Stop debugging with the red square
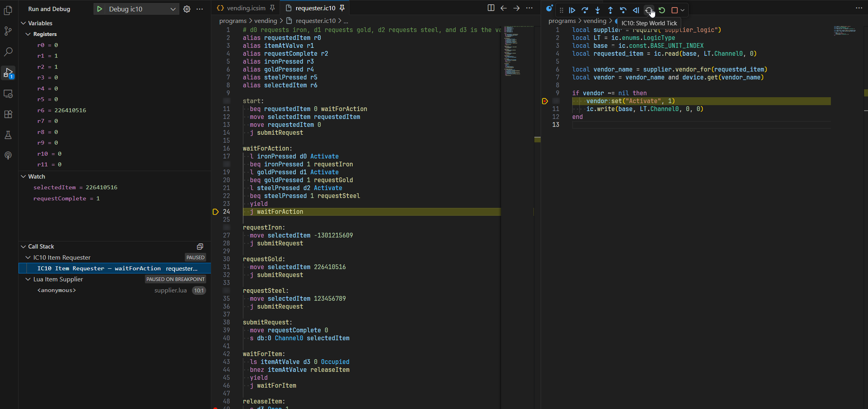This screenshot has height=409, width=868. [x=674, y=10]
